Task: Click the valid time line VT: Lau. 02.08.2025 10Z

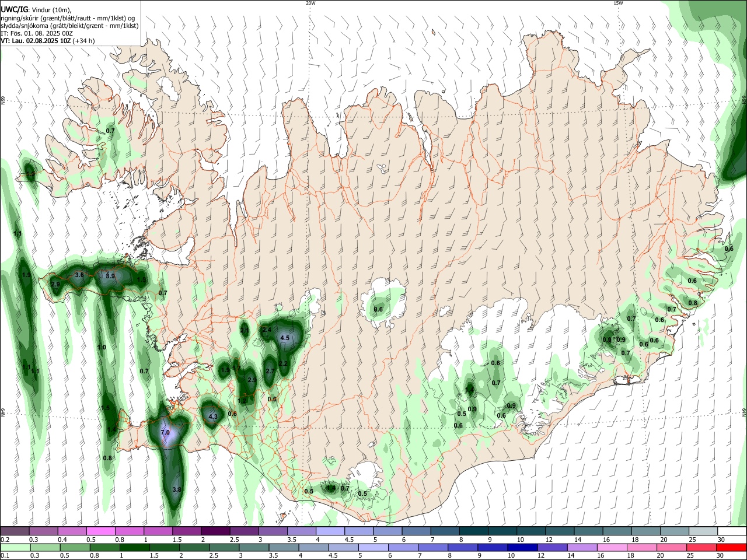Action: (x=36, y=41)
